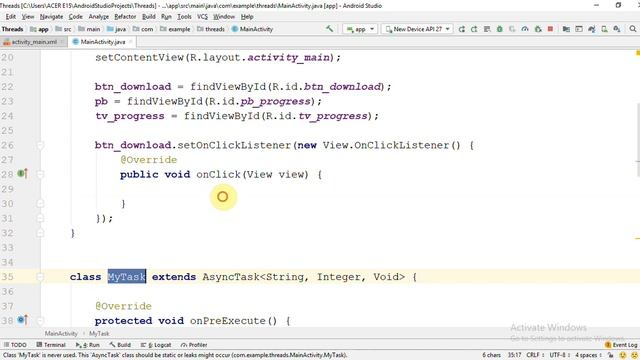Open the Event Log panel

[621, 345]
